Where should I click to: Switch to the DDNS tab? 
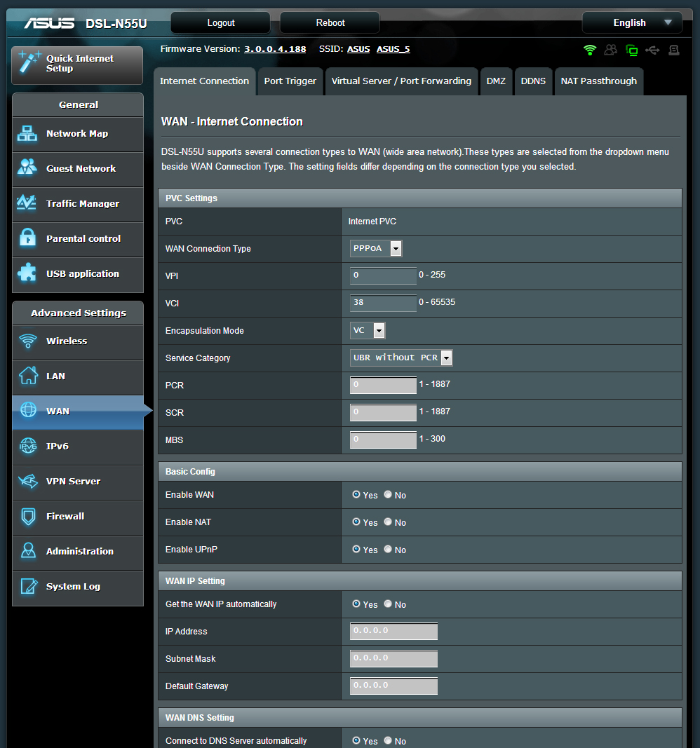(533, 81)
